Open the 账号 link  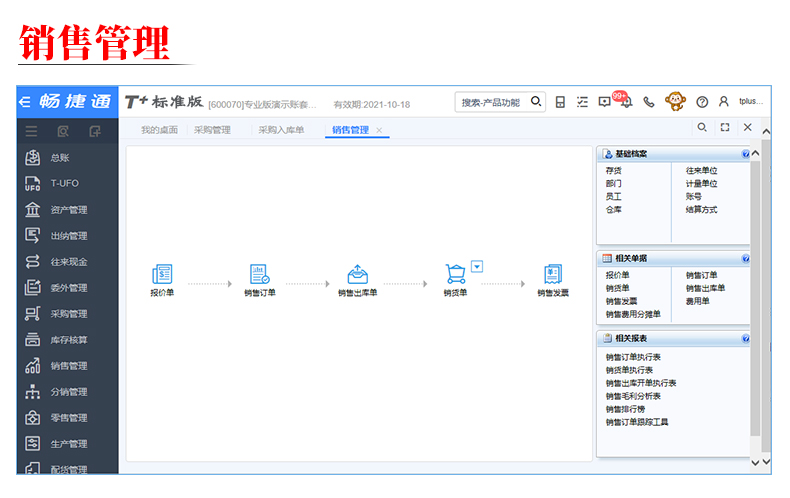point(693,197)
